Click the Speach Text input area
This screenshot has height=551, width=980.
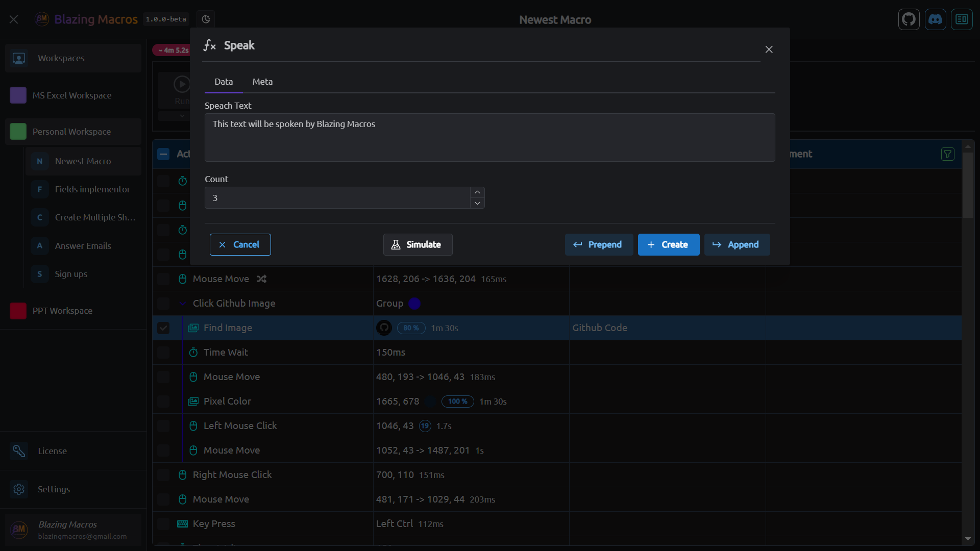(x=489, y=138)
